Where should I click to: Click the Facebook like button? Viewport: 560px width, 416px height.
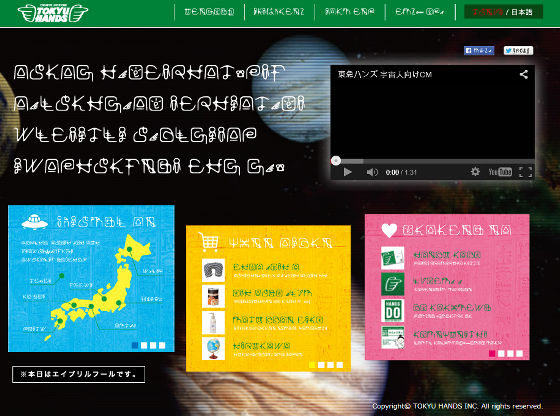point(479,51)
